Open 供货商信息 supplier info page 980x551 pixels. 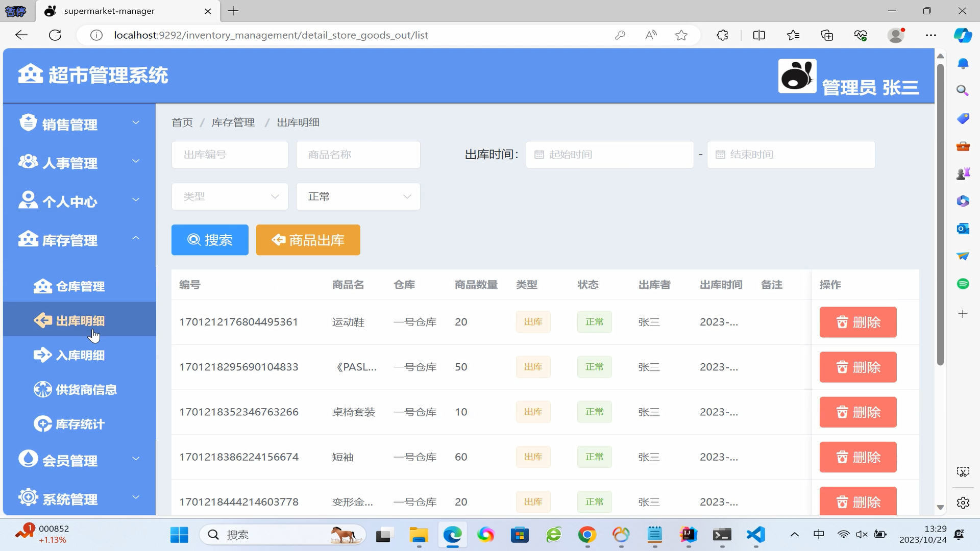[x=42, y=389]
